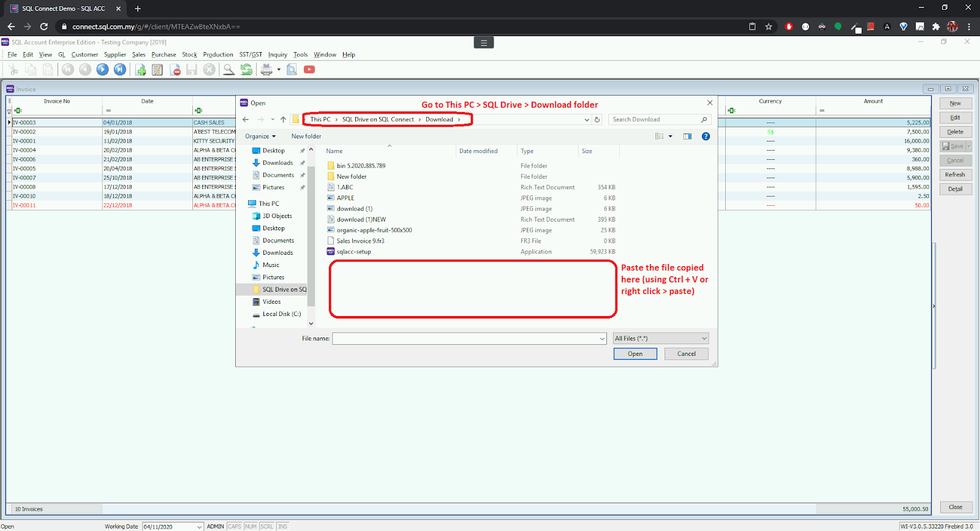
Task: Click the Delete document toolbar icon
Action: (x=175, y=70)
